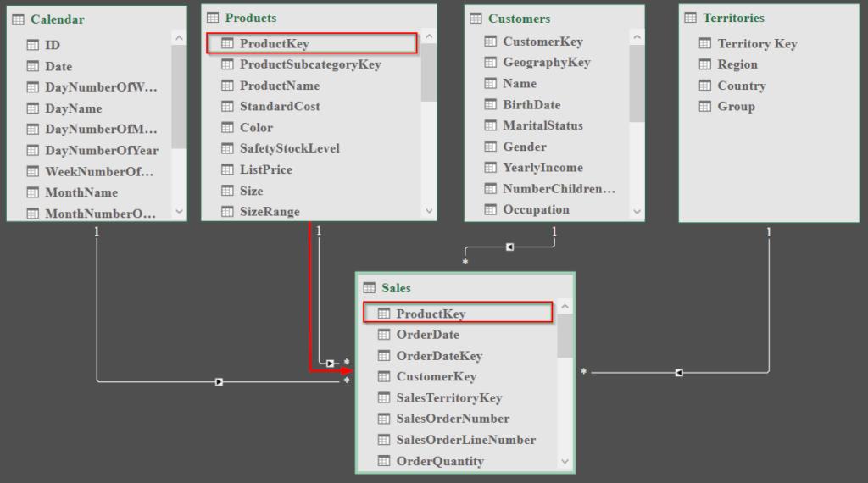Click the Territories table header icon

coord(690,18)
